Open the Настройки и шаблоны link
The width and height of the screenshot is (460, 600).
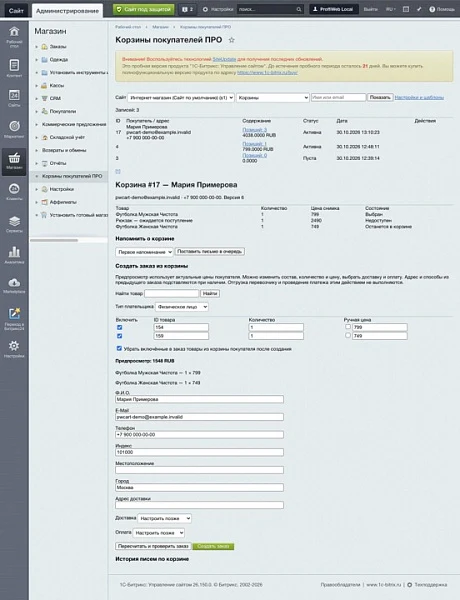[x=419, y=98]
